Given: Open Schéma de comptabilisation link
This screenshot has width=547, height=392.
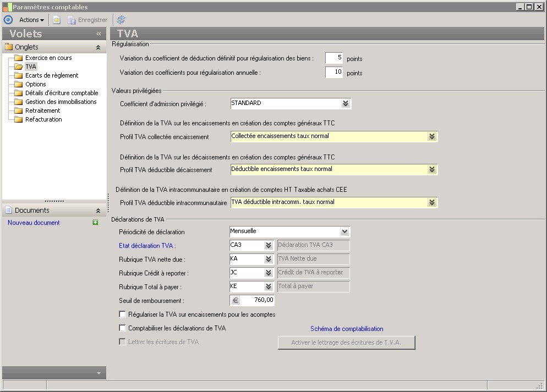Looking at the screenshot, I should [347, 329].
